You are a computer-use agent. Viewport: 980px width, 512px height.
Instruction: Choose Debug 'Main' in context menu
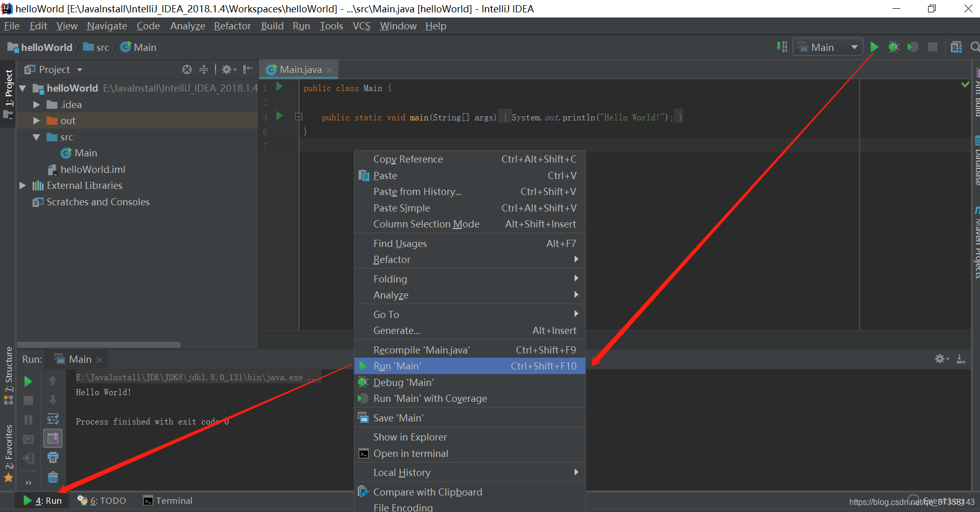[x=470, y=382]
